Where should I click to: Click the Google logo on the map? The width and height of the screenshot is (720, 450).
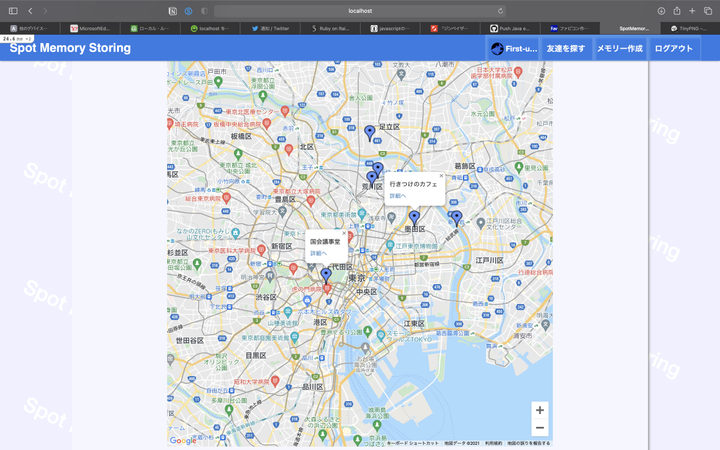pyautogui.click(x=183, y=441)
